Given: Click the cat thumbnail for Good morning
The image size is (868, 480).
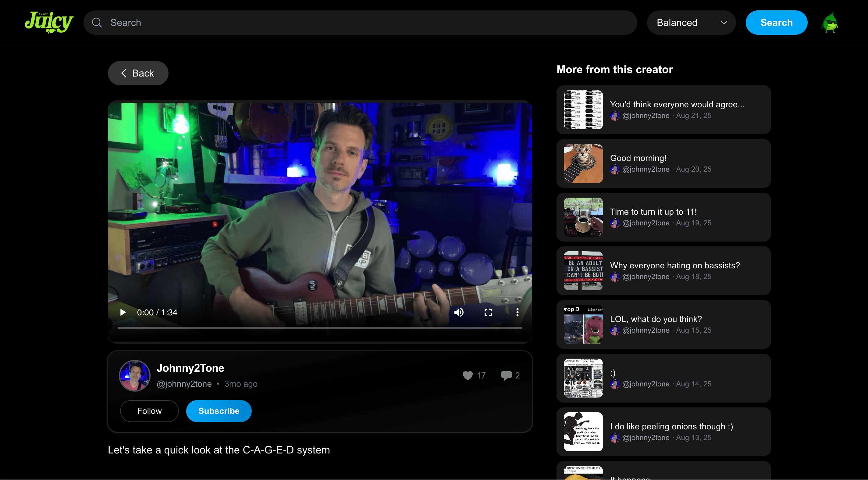Looking at the screenshot, I should [583, 163].
